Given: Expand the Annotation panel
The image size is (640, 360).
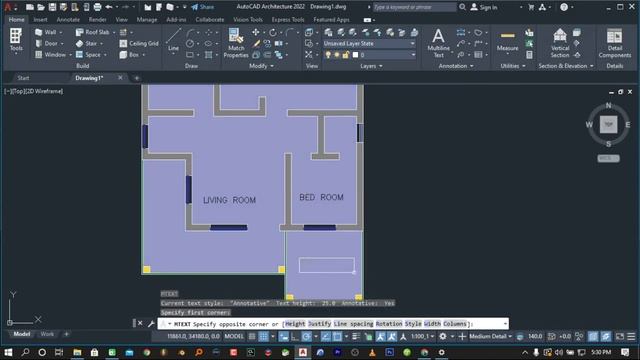Looking at the screenshot, I should click(x=456, y=66).
